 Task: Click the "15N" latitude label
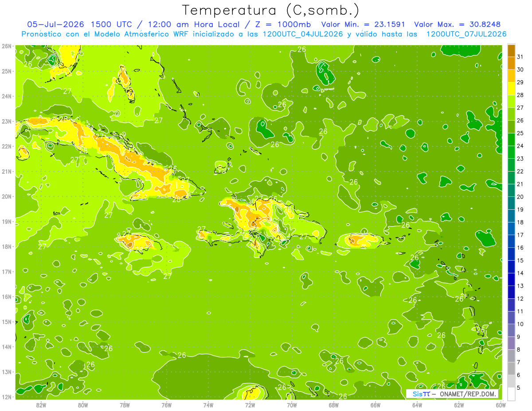pos(6,322)
